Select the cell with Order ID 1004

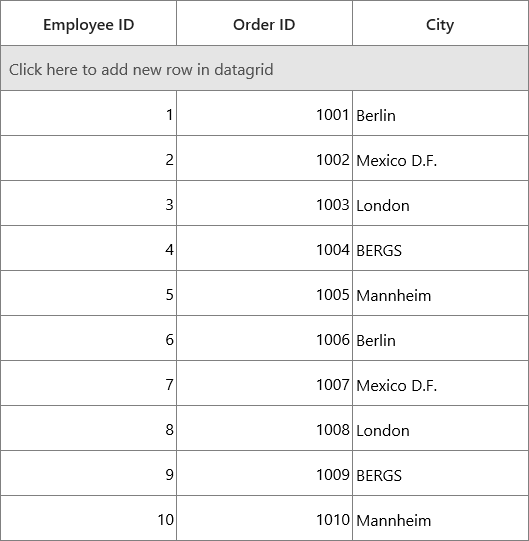pyautogui.click(x=264, y=248)
